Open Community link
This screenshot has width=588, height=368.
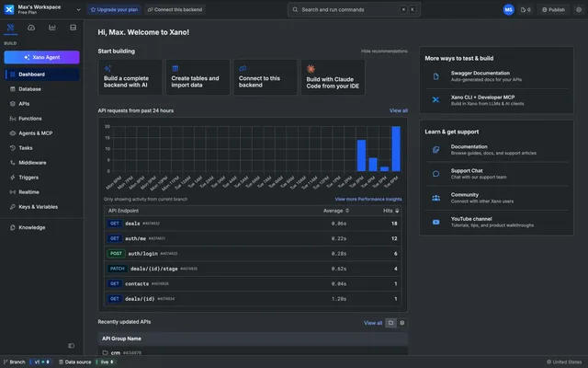click(x=496, y=198)
